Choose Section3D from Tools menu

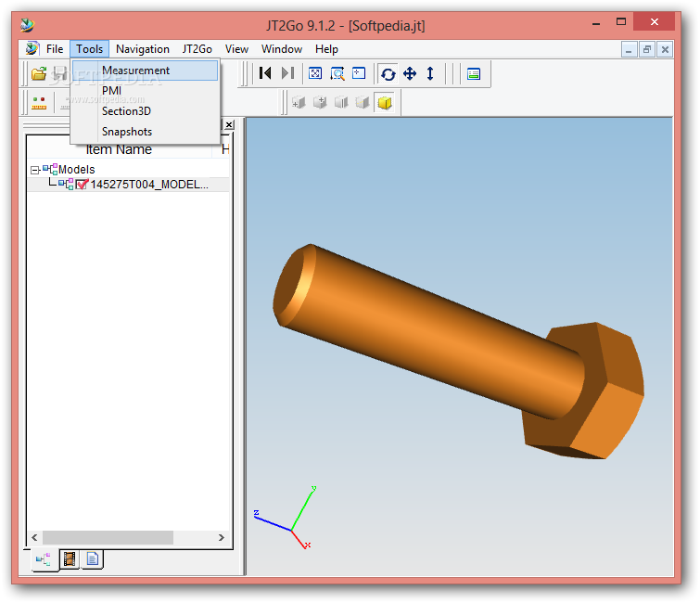tap(145, 111)
